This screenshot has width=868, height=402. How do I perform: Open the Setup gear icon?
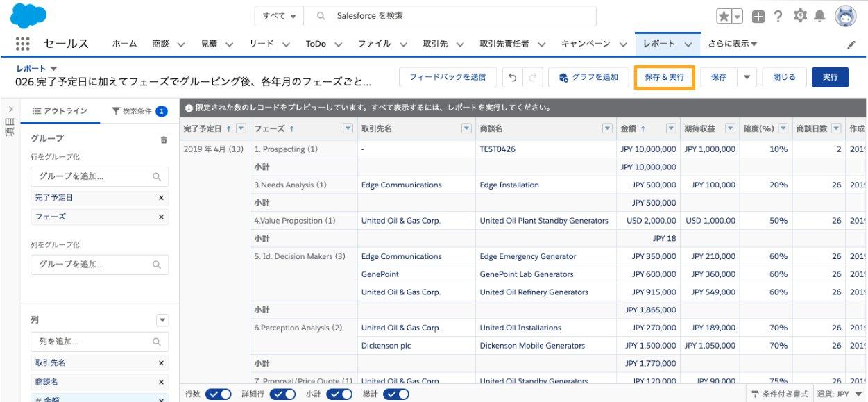tap(800, 15)
